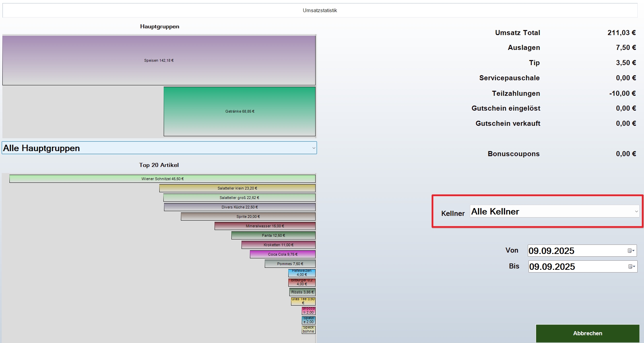Open the Von date calendar picker
This screenshot has height=343, width=644.
(631, 251)
